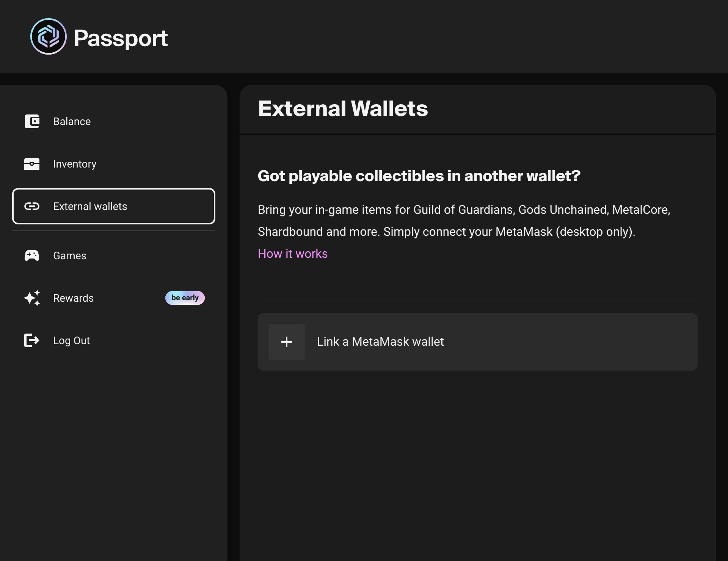728x561 pixels.
Task: Click the plus icon next to MetaMask wallet
Action: pyautogui.click(x=286, y=342)
